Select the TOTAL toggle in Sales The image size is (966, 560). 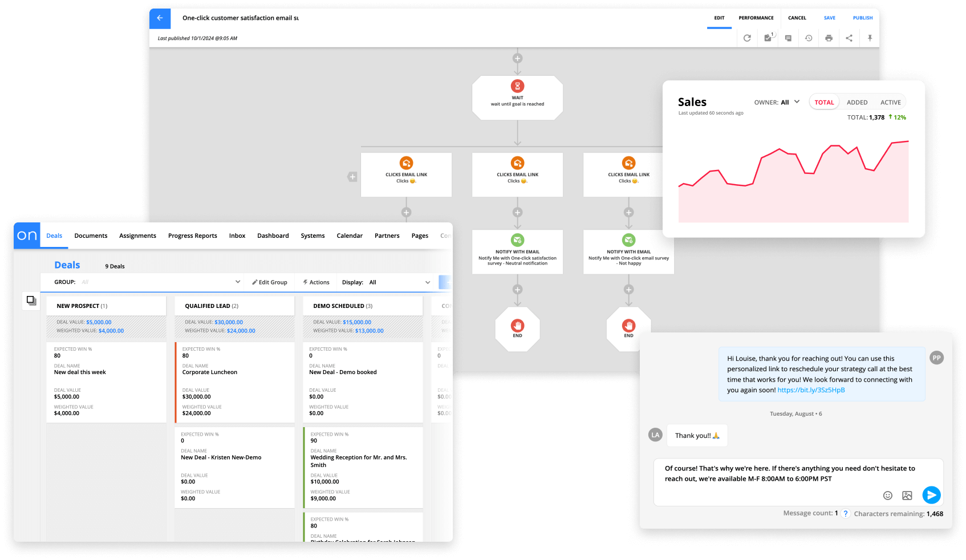[x=824, y=103]
